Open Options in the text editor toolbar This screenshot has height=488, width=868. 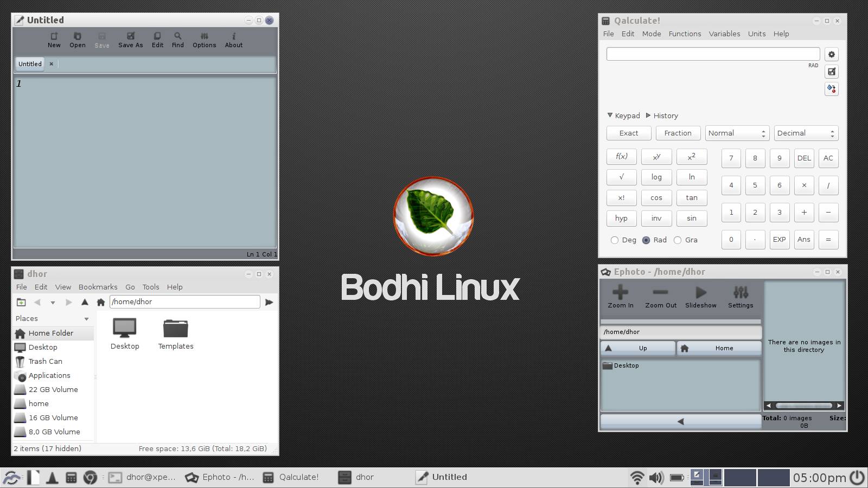coord(205,40)
